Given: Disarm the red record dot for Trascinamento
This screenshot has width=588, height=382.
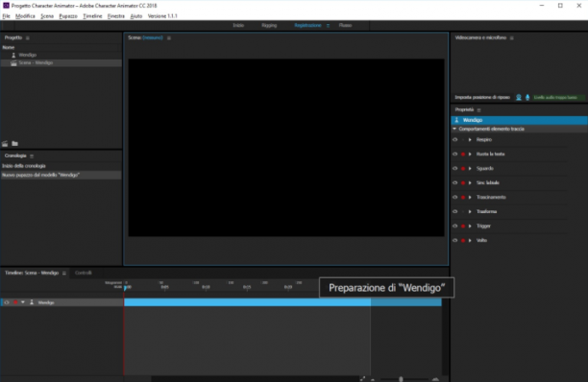Looking at the screenshot, I should point(463,198).
